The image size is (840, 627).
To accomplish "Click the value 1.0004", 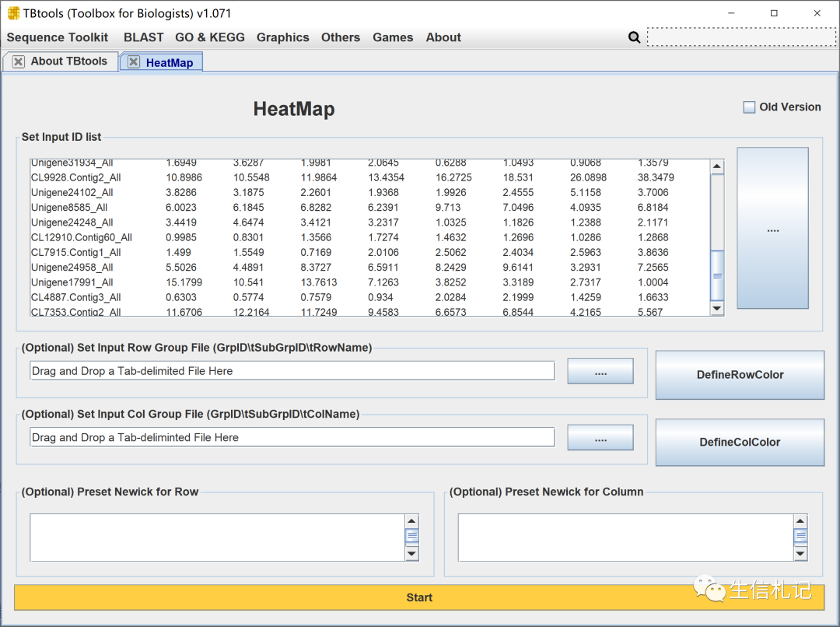I will click(x=653, y=282).
